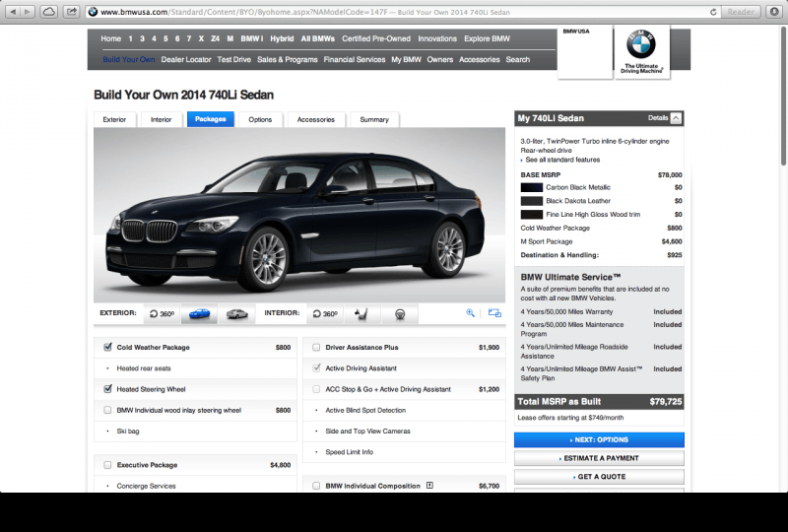Click Home in the top navigation
The image size is (788, 532).
tap(110, 38)
